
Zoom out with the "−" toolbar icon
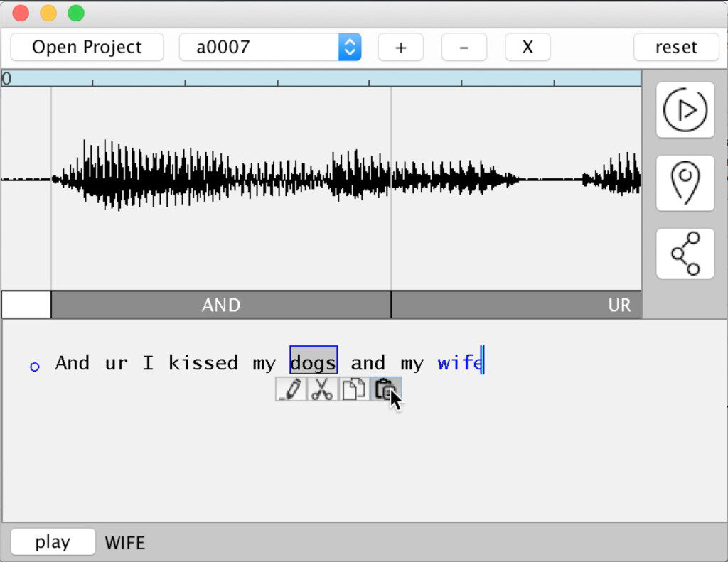click(x=464, y=47)
